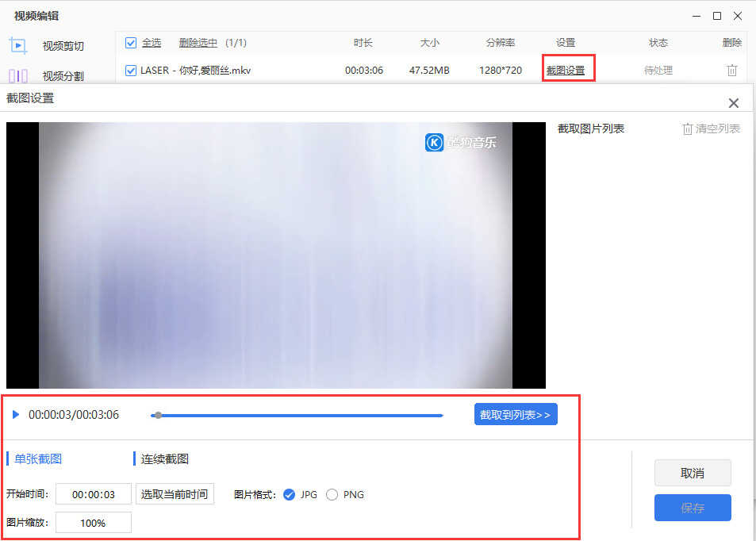Switch to the 单张截图 tab
The height and width of the screenshot is (541, 756).
38,459
